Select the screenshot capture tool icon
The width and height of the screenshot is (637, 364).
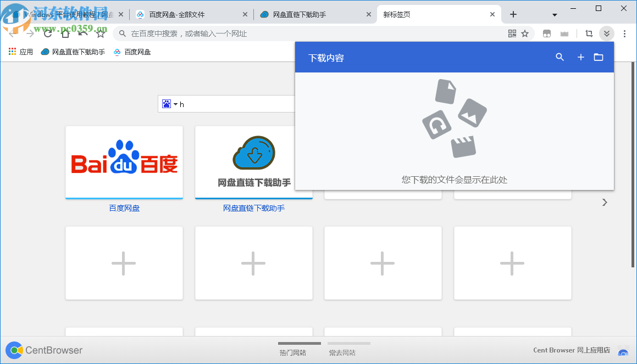click(x=589, y=33)
